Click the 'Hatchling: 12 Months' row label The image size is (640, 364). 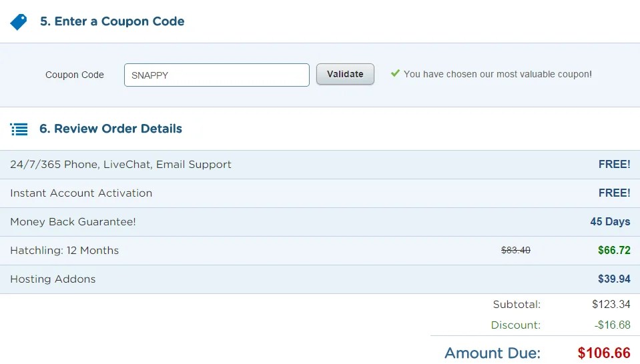click(x=65, y=250)
